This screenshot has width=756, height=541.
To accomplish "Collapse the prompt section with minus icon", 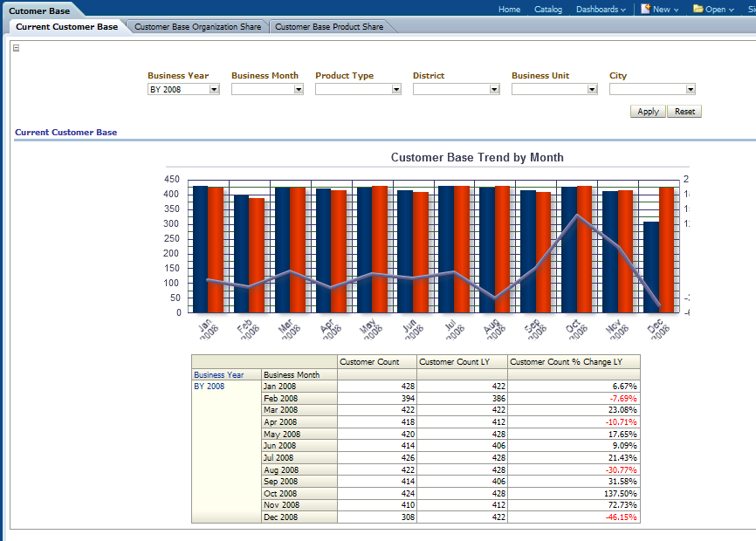I will point(16,48).
